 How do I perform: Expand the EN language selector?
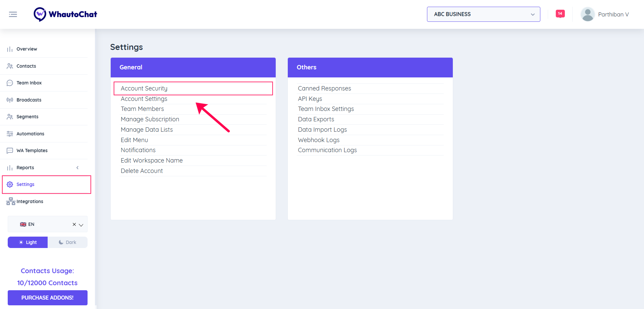(x=82, y=224)
